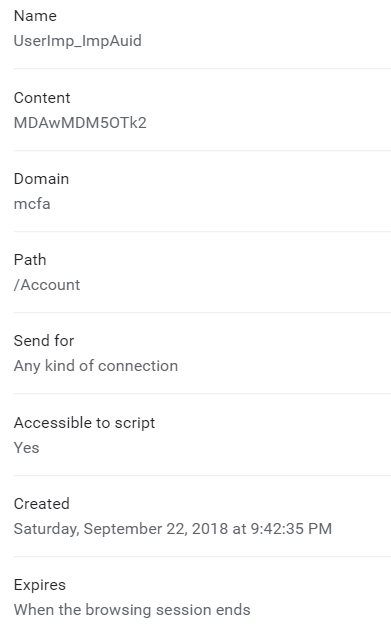The width and height of the screenshot is (391, 633).
Task: Click the divider line beneath the mcfa domain
Action: [x=203, y=232]
